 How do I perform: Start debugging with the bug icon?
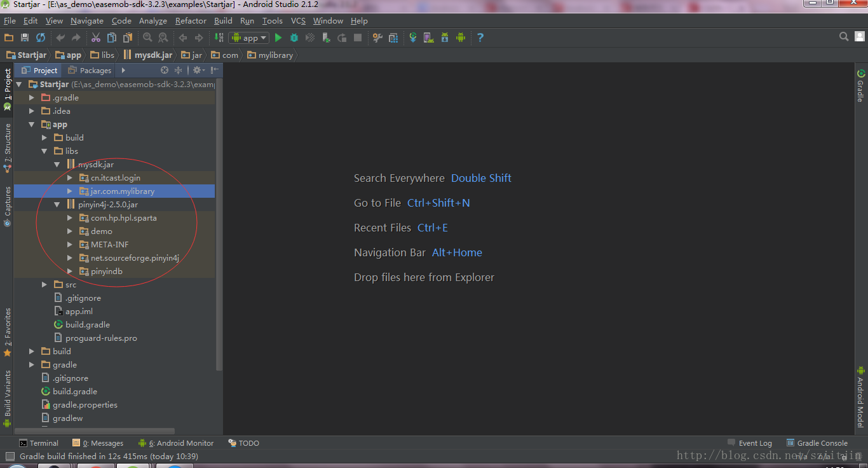[294, 38]
